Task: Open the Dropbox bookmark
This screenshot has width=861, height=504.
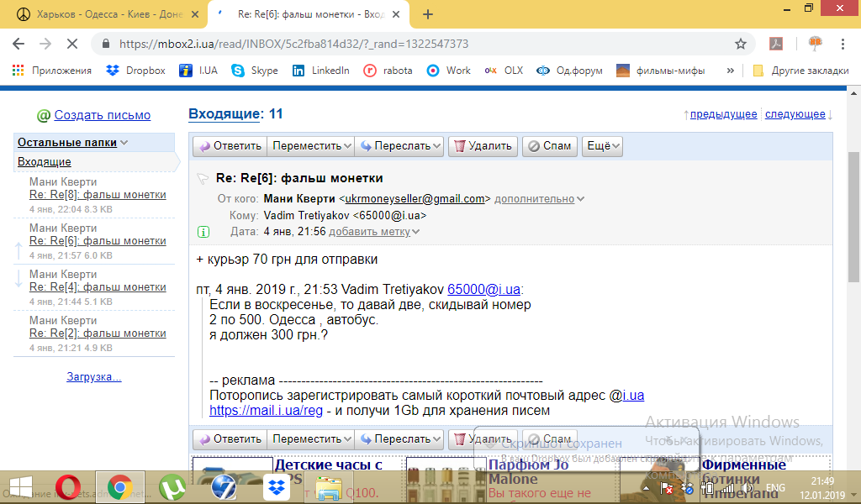Action: [x=135, y=71]
